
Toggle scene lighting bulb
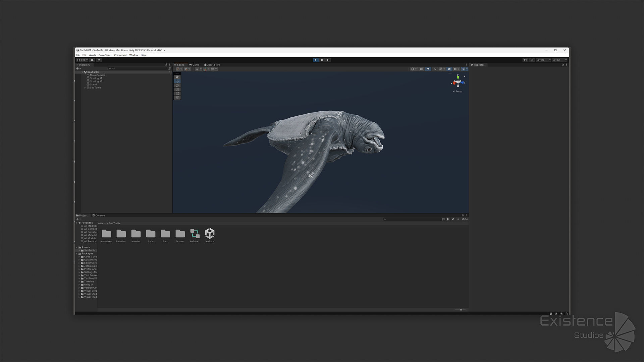[x=428, y=69]
